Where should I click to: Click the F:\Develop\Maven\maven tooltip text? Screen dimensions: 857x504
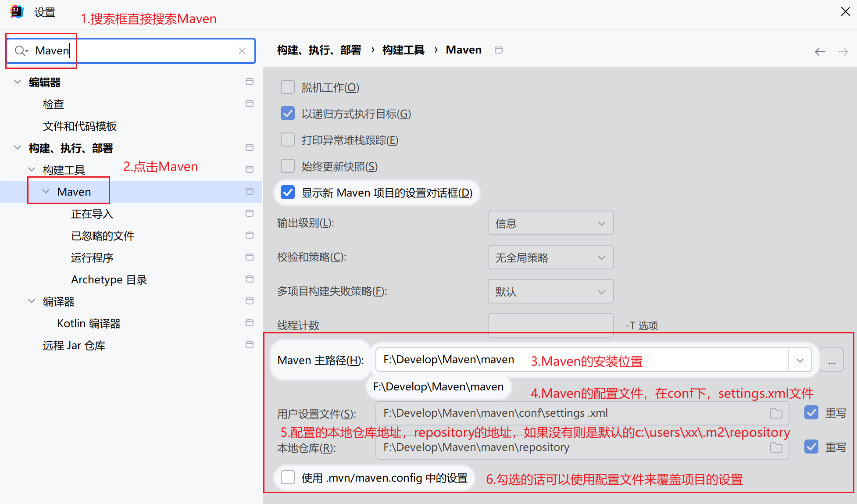[438, 387]
